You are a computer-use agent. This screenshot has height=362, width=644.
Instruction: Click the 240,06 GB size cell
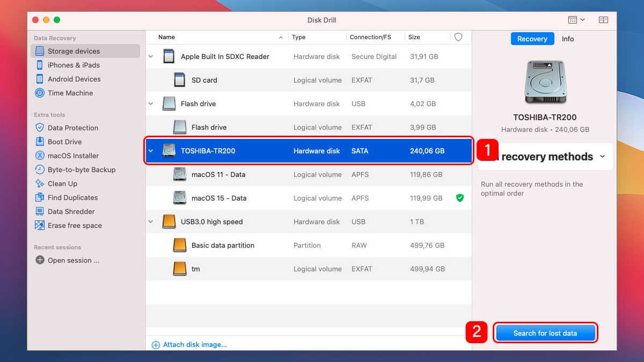click(x=427, y=151)
